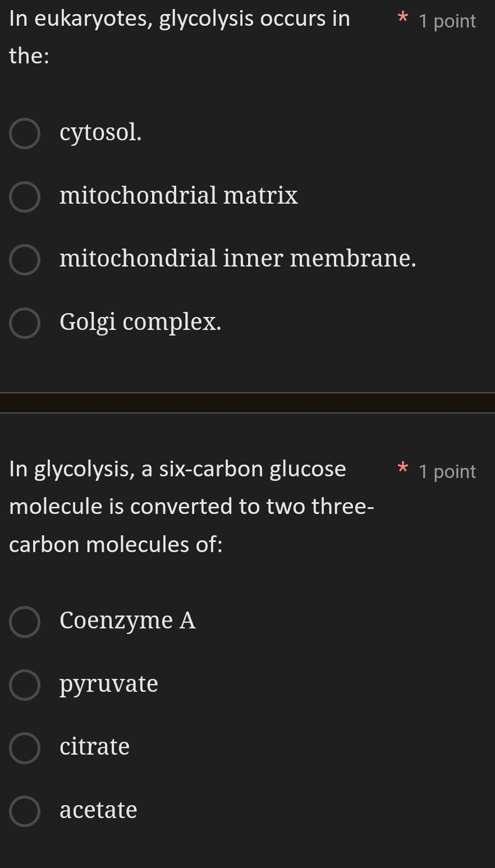The width and height of the screenshot is (495, 868).
Task: Select the radio button for cytosol
Action: [x=25, y=134]
